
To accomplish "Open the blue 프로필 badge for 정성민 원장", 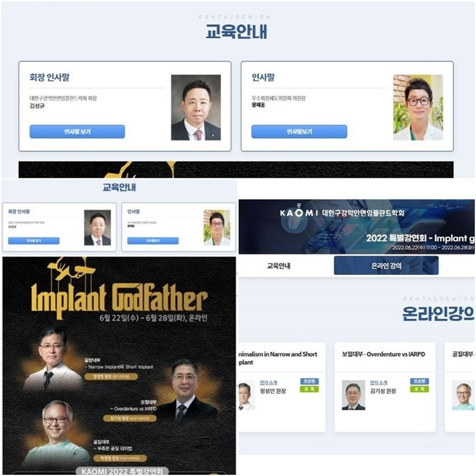I will tap(309, 381).
